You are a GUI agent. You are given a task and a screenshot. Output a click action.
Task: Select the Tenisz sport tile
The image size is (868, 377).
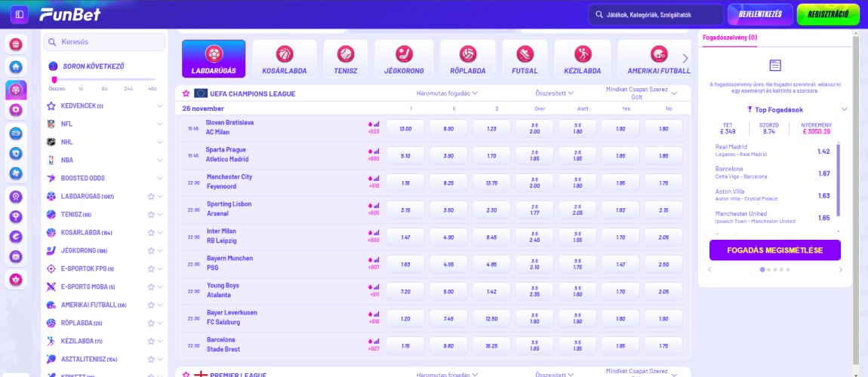coord(346,59)
